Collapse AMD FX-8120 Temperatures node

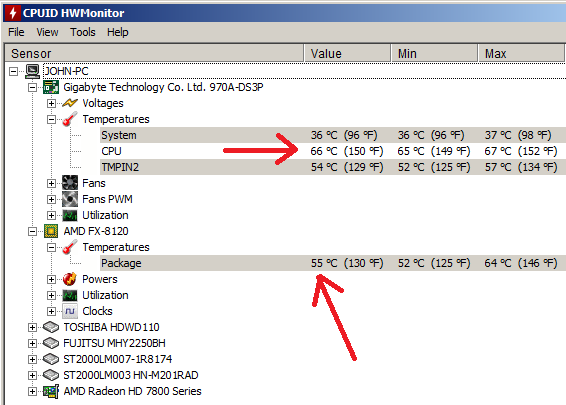[51, 247]
